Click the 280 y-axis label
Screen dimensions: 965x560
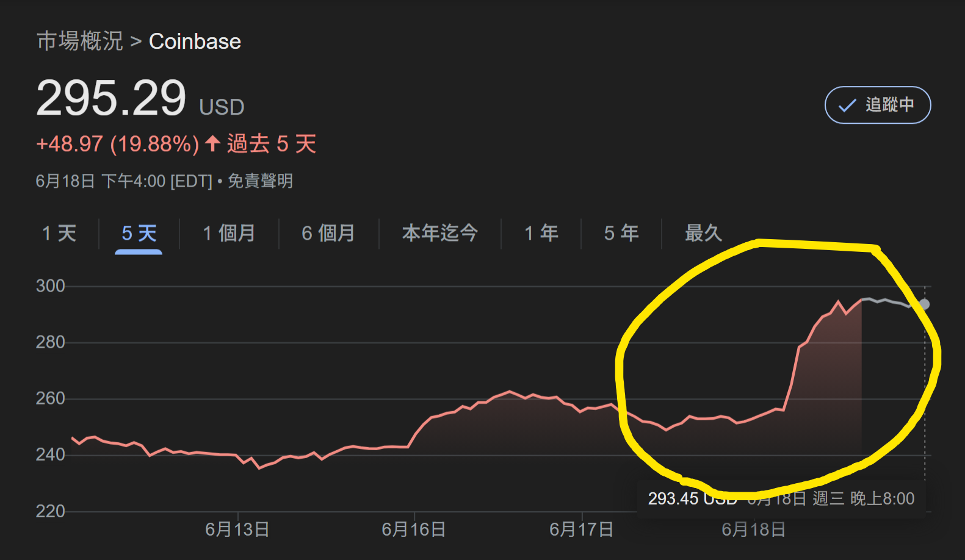click(x=51, y=342)
